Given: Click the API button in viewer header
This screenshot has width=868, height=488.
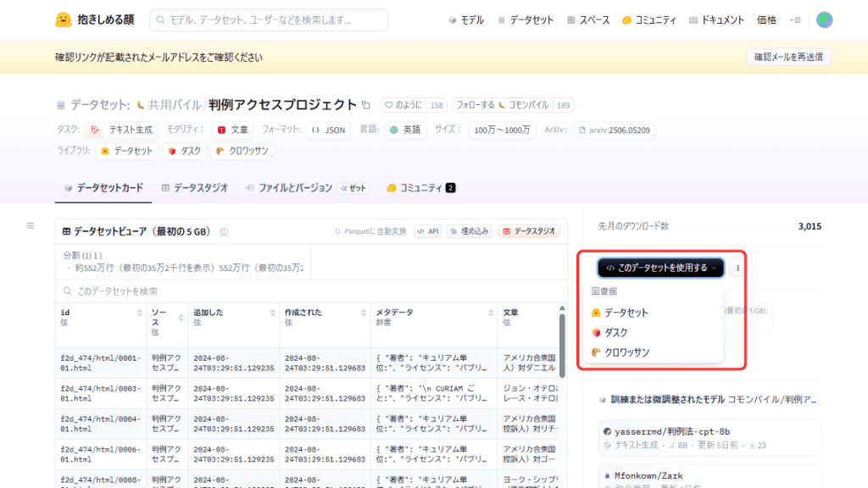Looking at the screenshot, I should click(x=428, y=231).
